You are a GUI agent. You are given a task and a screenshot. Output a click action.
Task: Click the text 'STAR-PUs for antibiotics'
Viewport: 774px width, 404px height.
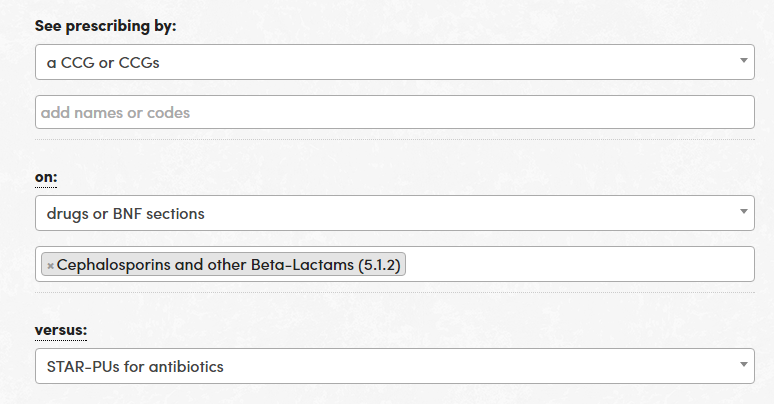135,367
